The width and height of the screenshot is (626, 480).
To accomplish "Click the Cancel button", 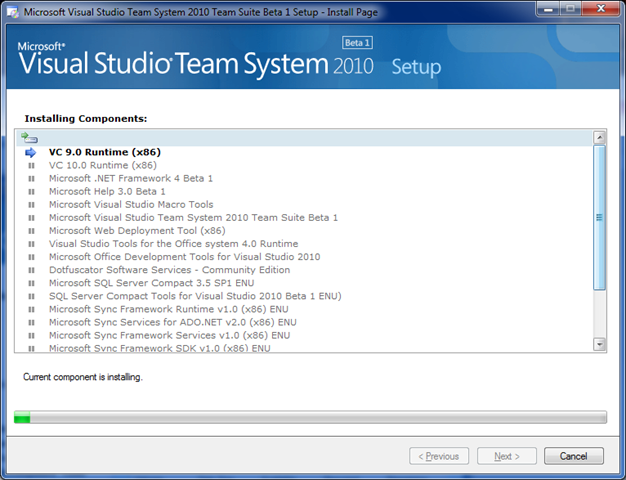I will pyautogui.click(x=574, y=456).
